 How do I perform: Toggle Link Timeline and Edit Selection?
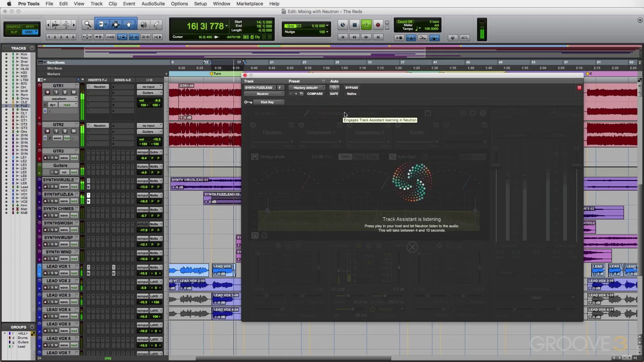[134, 37]
